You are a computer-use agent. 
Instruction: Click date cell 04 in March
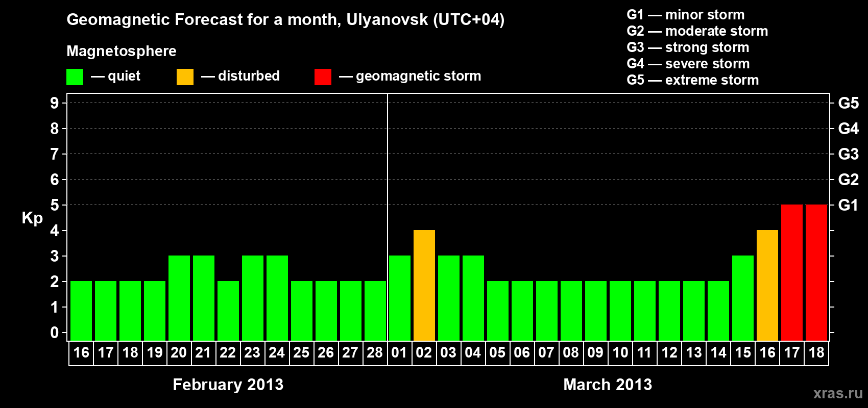click(473, 353)
